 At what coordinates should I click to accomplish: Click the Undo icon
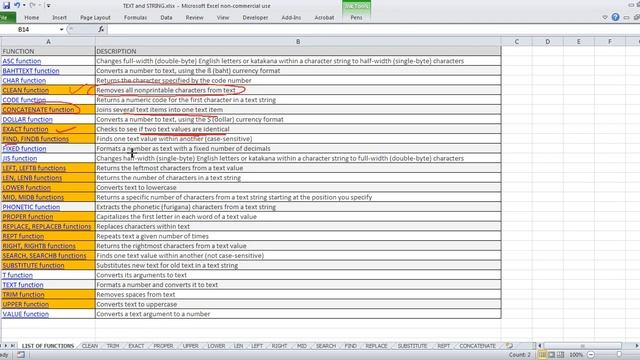tap(17, 5)
